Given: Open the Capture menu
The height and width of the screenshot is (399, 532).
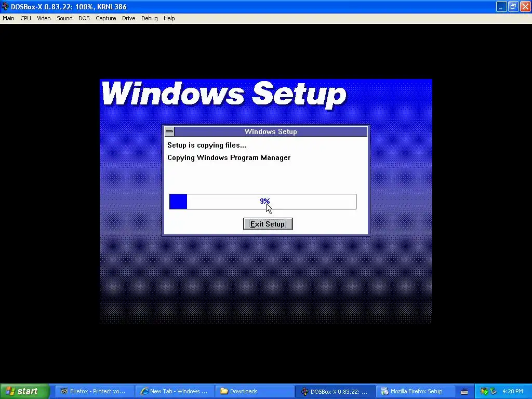Looking at the screenshot, I should [106, 18].
